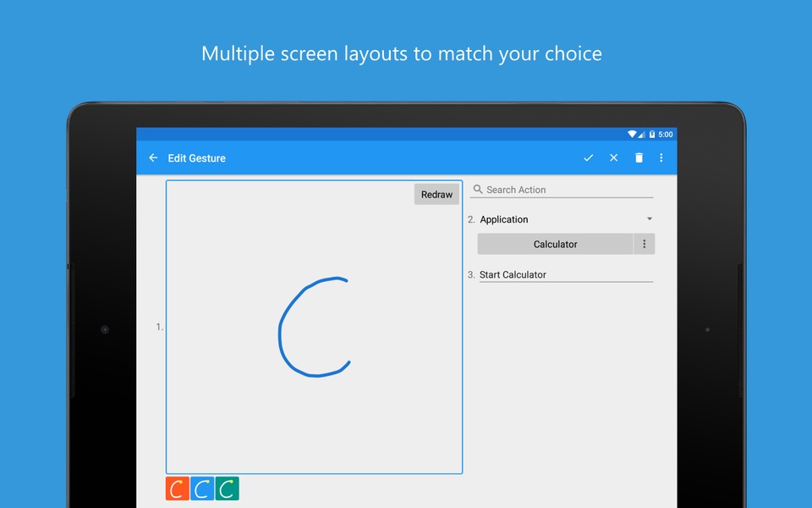Screen dimensions: 812x508
Task: Open the toolbar overflow menu
Action: (x=661, y=157)
